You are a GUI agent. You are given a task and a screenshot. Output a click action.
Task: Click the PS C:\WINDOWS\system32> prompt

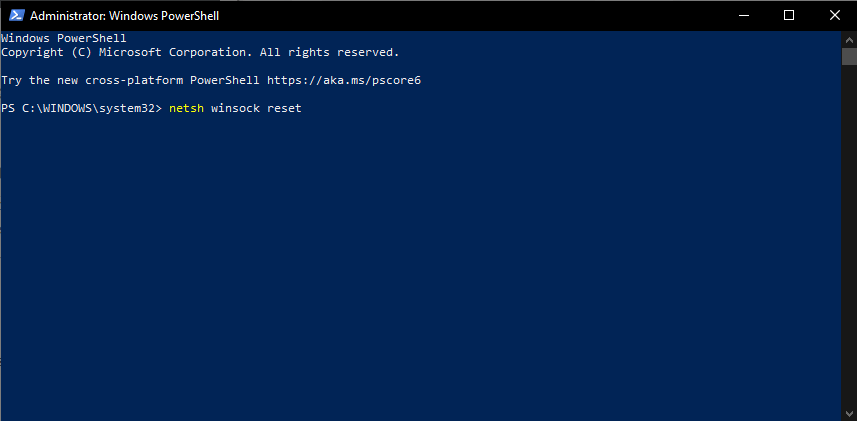81,108
